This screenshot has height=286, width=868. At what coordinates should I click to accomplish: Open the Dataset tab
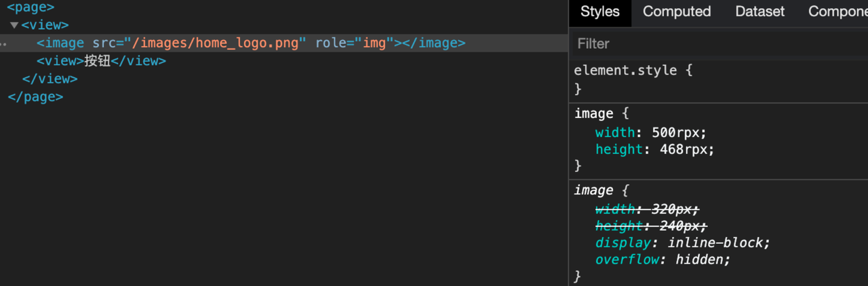tap(760, 12)
